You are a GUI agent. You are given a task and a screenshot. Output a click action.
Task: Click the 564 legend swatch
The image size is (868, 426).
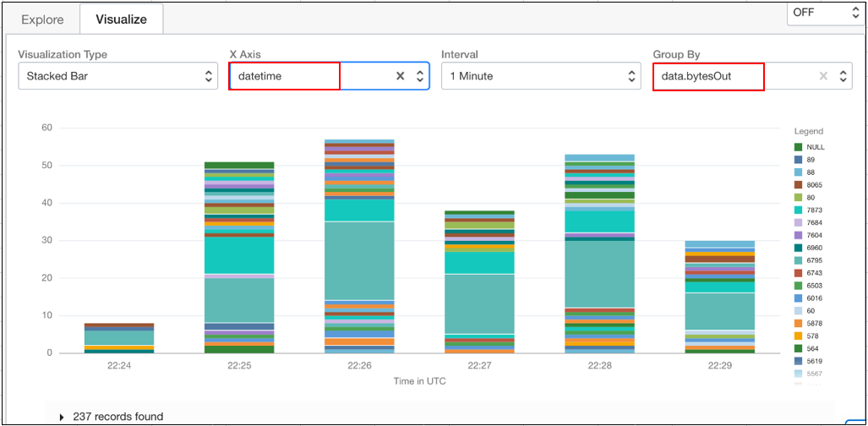click(x=798, y=348)
